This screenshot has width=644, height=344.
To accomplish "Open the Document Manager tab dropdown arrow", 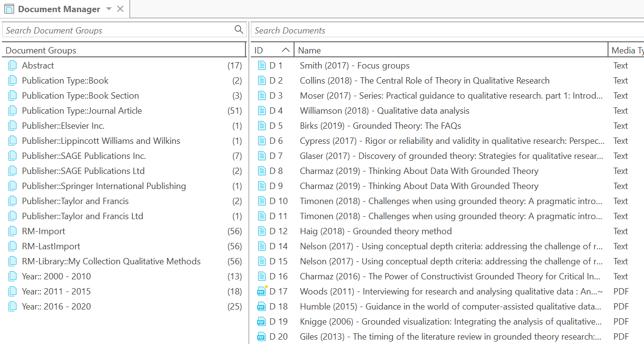I will coord(109,9).
